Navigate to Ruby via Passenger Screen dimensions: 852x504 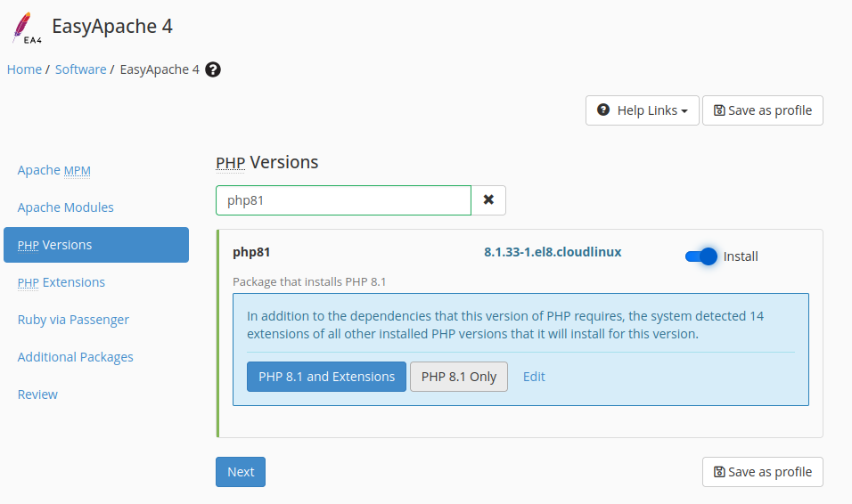pos(73,320)
